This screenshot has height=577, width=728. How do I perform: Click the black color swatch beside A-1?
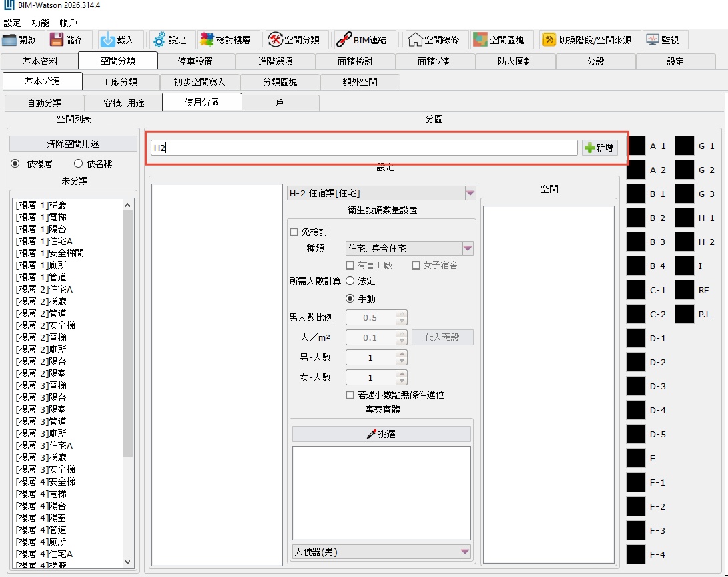point(636,146)
